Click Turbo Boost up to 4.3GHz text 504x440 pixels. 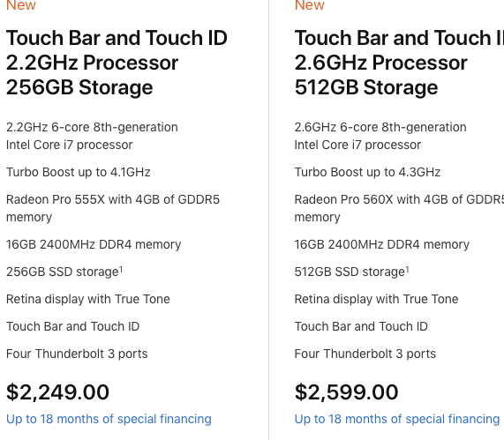367,173
